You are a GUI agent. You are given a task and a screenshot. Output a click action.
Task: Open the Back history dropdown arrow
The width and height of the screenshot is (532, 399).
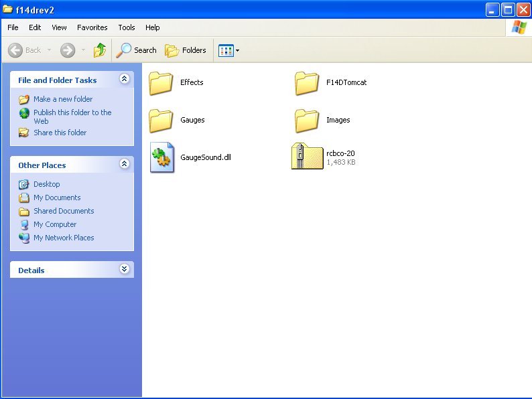49,50
